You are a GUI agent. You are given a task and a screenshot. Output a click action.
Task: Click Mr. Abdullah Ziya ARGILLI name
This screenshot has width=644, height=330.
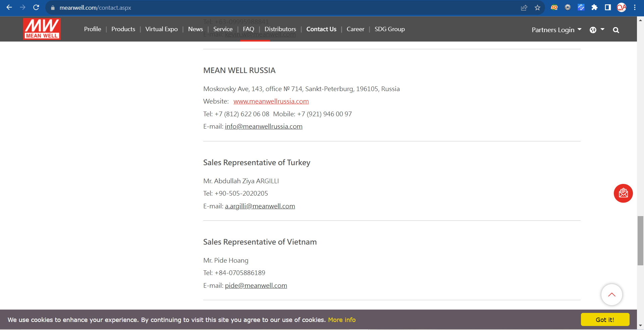tap(241, 181)
